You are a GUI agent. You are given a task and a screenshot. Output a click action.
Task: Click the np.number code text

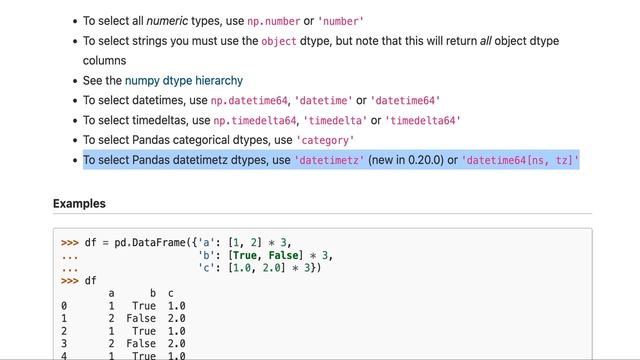click(x=273, y=21)
